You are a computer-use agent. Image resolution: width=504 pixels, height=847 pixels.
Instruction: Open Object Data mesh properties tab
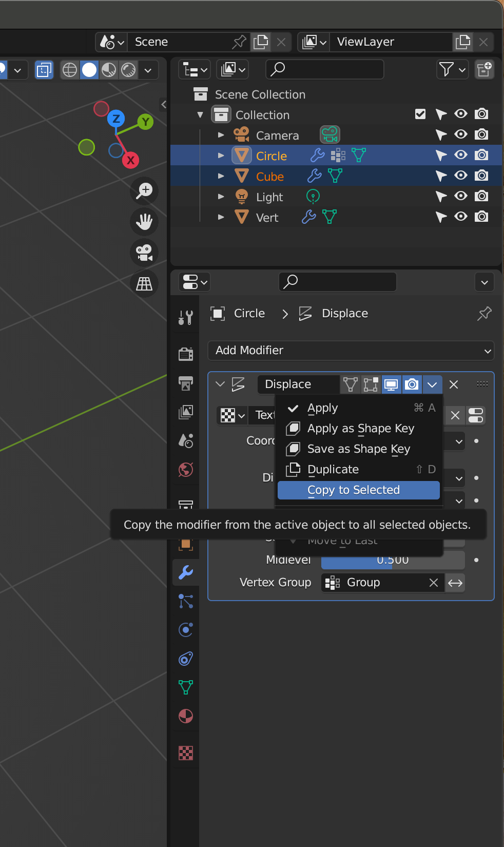[x=186, y=687]
